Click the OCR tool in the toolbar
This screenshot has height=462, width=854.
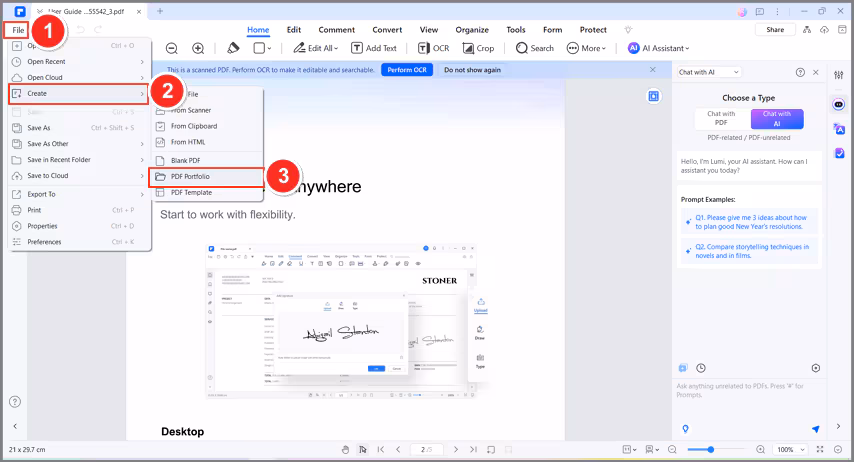(x=434, y=48)
